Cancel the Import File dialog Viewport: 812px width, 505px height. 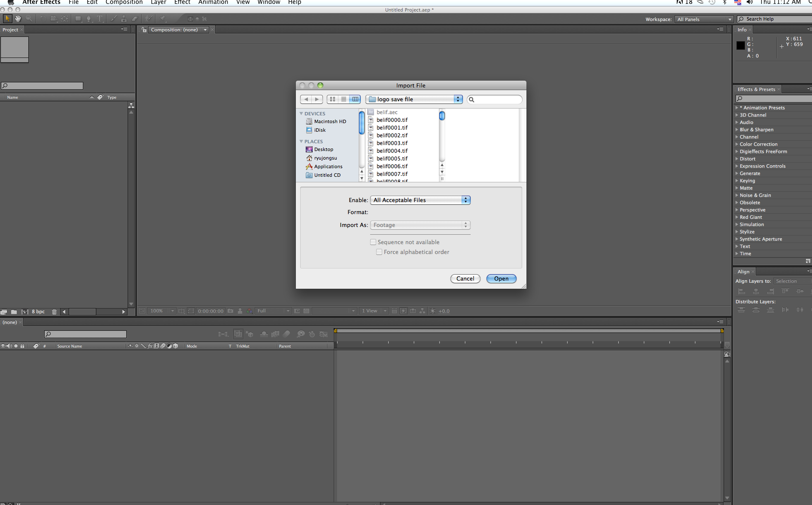pos(465,278)
